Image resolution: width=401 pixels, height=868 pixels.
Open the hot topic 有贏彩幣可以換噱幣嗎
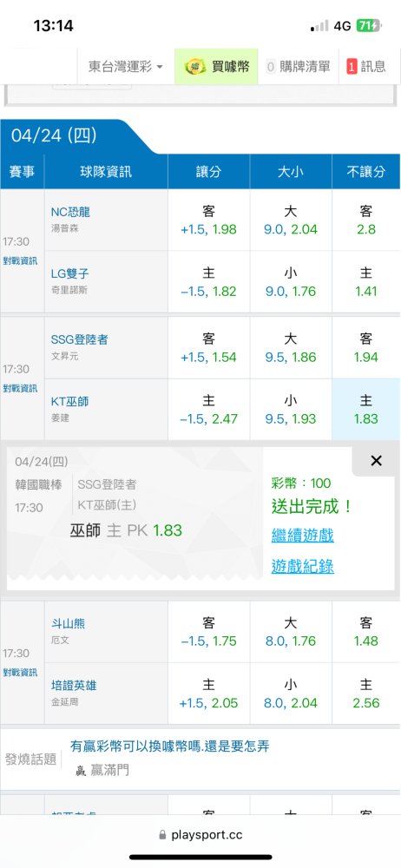coord(169,746)
